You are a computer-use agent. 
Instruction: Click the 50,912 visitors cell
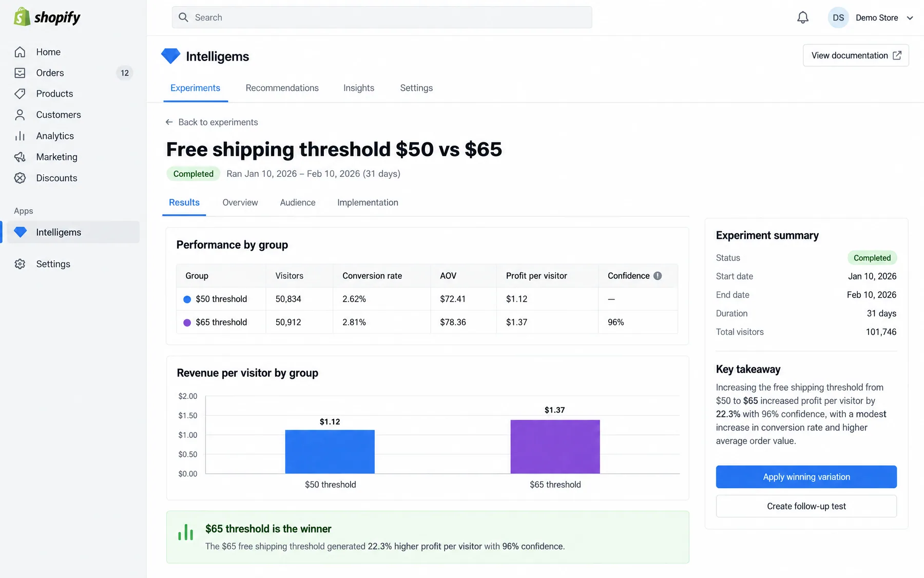299,322
